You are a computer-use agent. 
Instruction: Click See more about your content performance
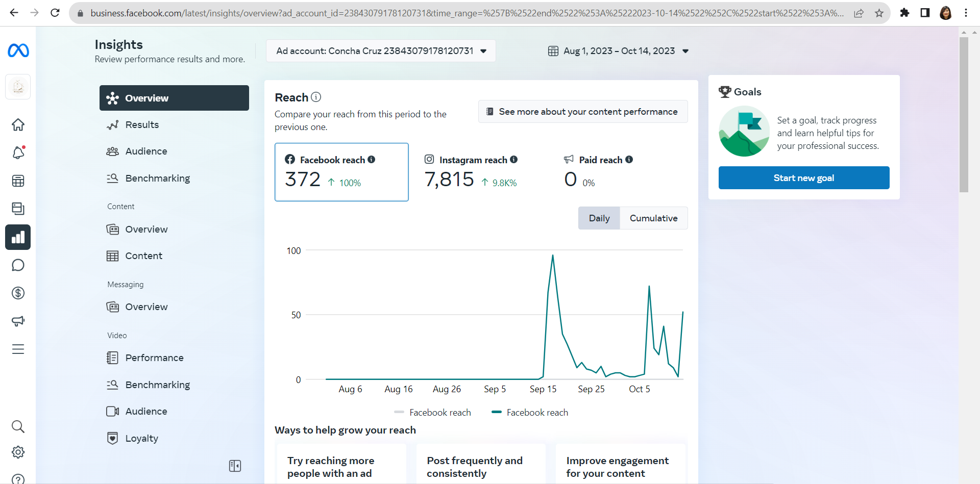tap(583, 112)
